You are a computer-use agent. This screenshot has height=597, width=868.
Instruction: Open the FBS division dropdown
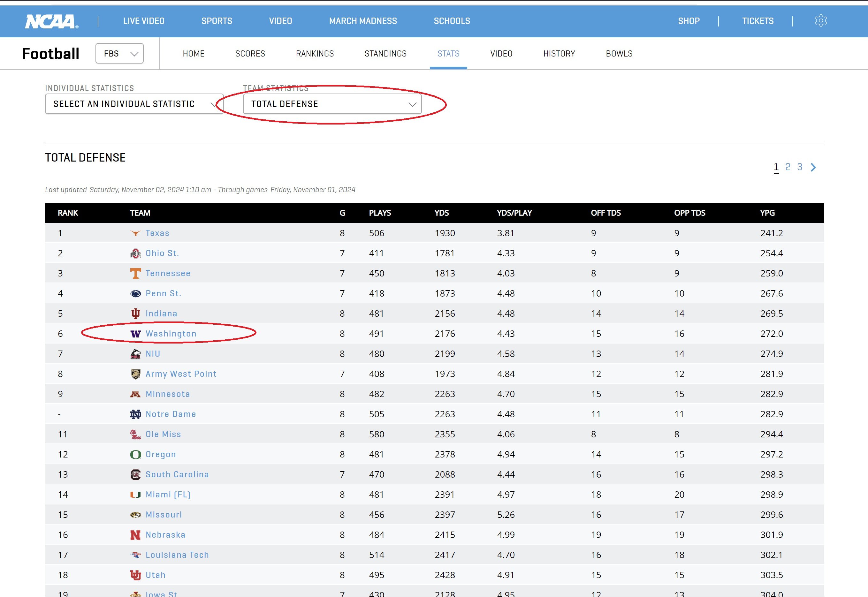pos(119,54)
